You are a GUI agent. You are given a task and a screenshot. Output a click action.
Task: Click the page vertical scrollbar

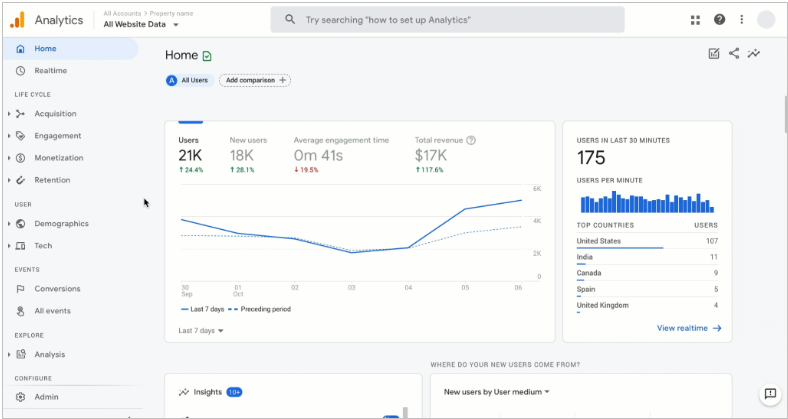coord(784,116)
